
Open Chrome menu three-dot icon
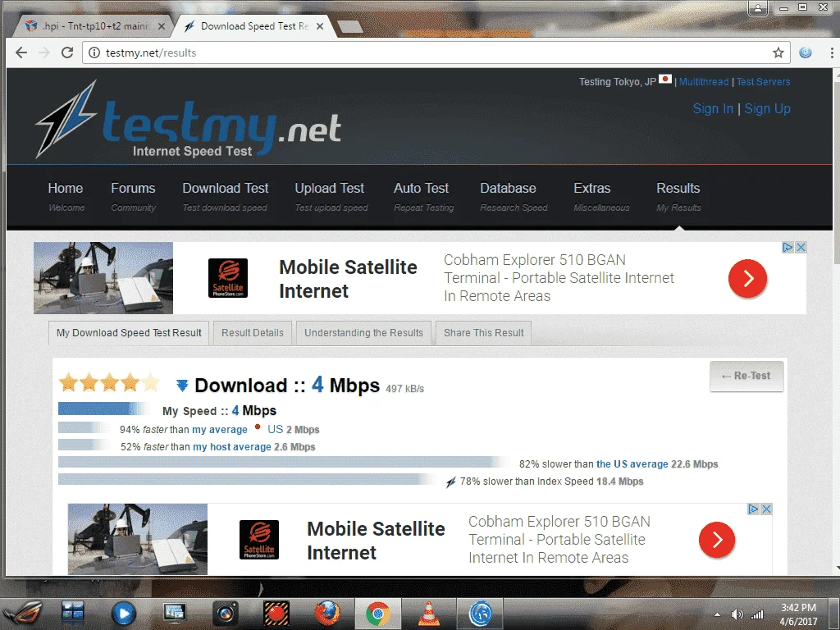pyautogui.click(x=832, y=52)
